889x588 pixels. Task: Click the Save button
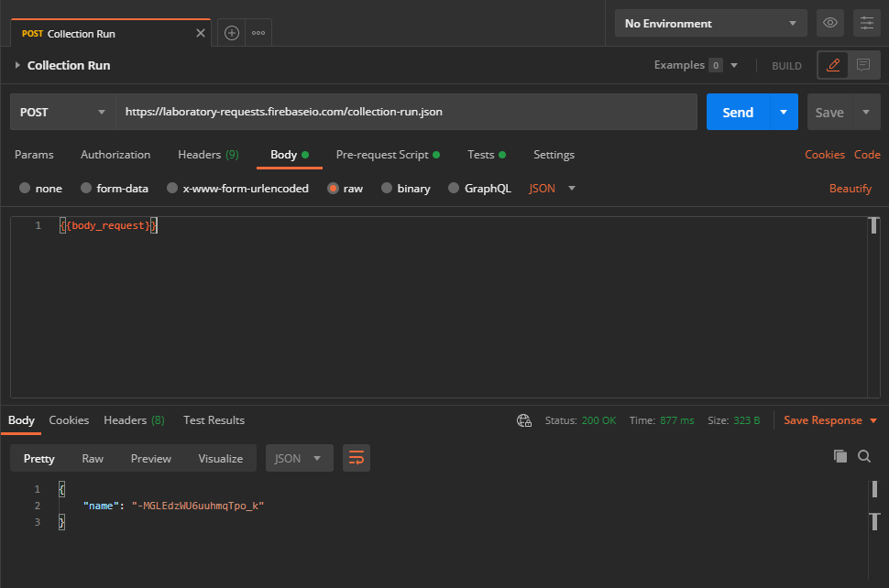coord(829,112)
